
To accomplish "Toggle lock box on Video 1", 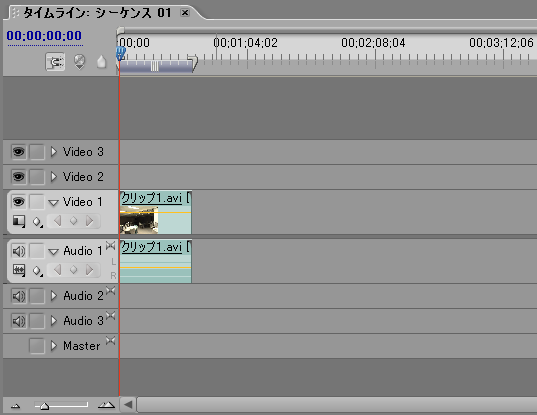I will [x=37, y=202].
